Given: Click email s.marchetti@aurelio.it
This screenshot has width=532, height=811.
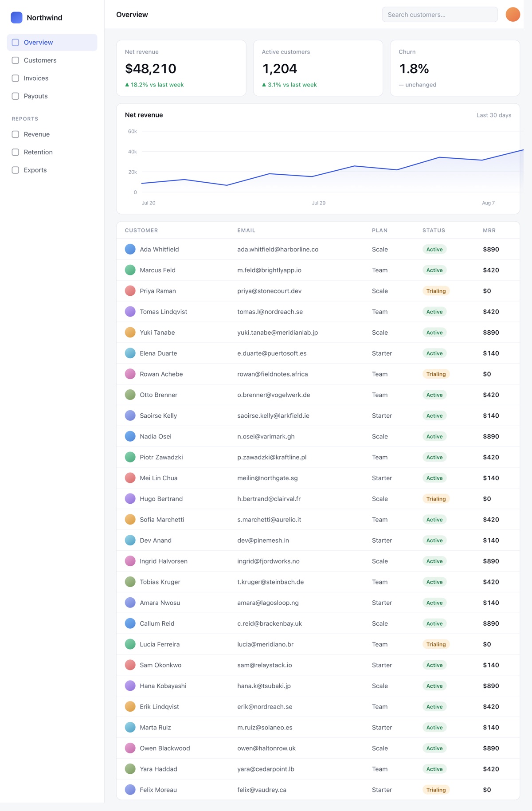Looking at the screenshot, I should tap(269, 520).
